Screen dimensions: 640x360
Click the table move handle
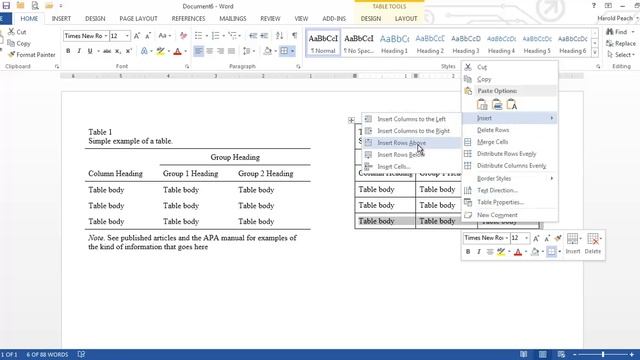[x=351, y=120]
